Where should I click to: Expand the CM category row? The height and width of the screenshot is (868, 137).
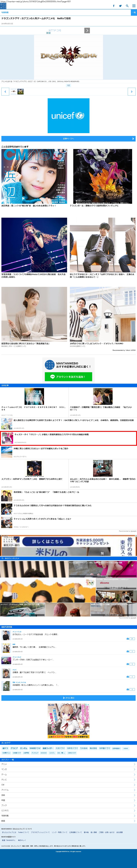coord(69,785)
